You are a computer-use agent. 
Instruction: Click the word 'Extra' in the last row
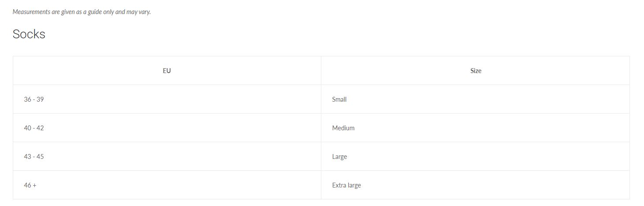339,185
